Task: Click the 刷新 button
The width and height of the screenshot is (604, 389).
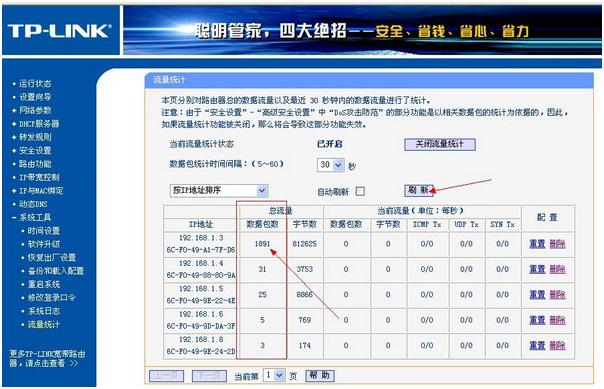Action: (419, 190)
